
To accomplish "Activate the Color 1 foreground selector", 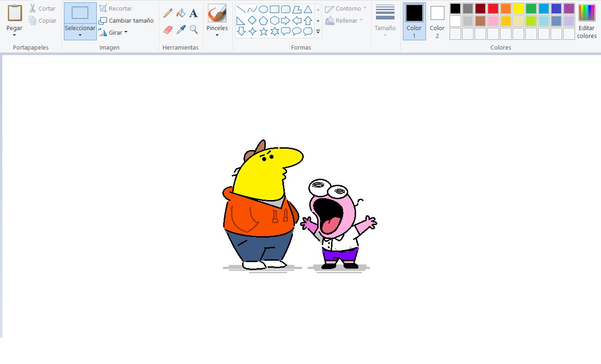I will [x=414, y=21].
